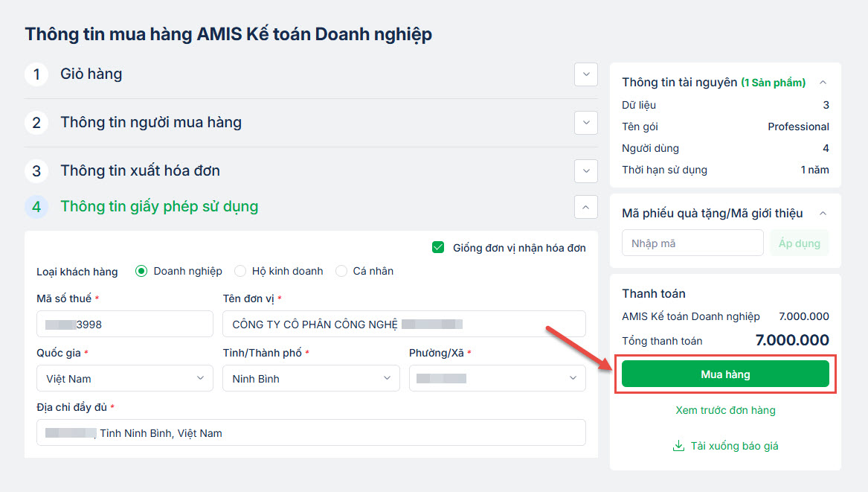Screen dimensions: 868x492
Task: Collapse Mã phiếu quà tặng panel arrow
Action: [823, 214]
